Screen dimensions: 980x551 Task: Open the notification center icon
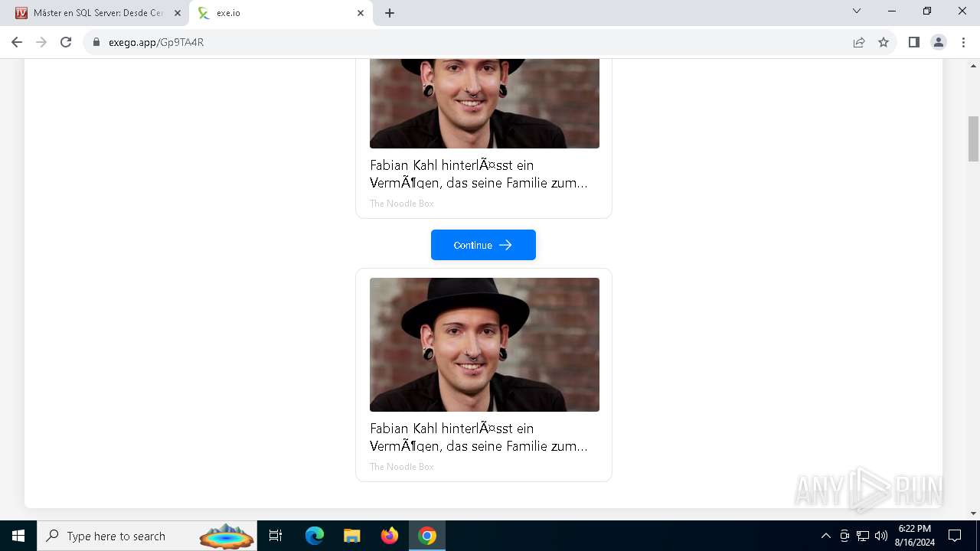coord(955,536)
